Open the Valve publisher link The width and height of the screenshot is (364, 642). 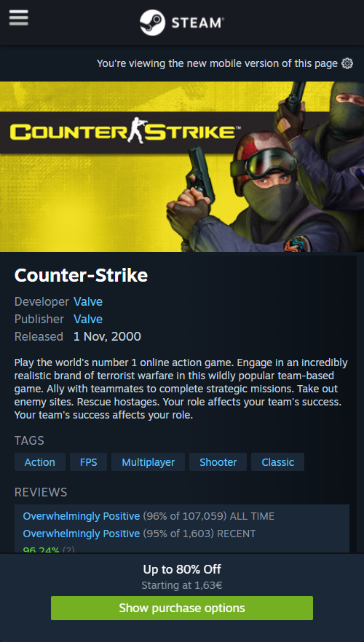point(88,319)
